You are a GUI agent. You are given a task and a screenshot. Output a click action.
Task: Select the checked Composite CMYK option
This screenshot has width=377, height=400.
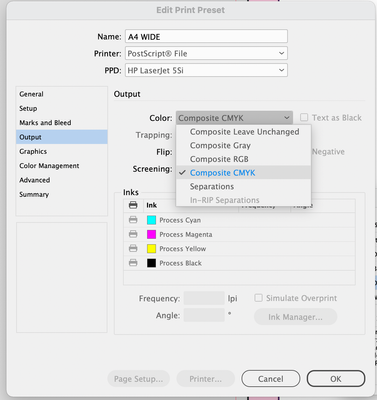[244, 173]
